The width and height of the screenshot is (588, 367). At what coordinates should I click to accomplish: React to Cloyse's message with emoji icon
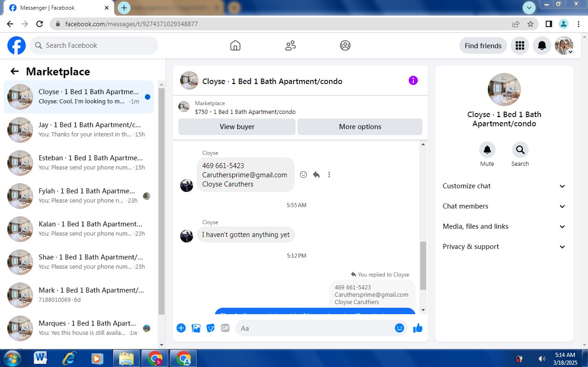pyautogui.click(x=303, y=175)
